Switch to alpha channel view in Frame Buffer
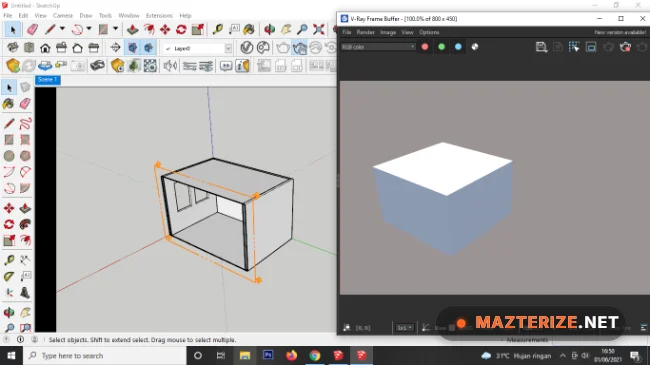650x365 pixels. (475, 47)
